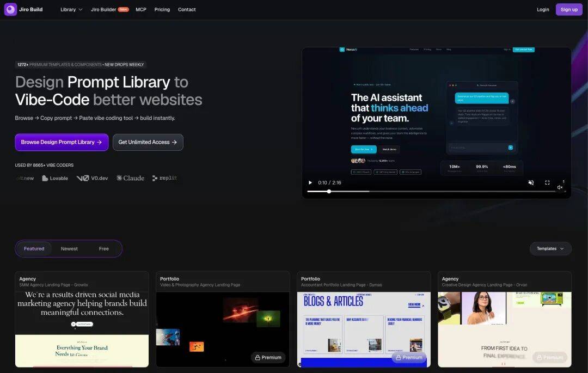Screen dimensions: 588x373
Task: Click the V0.dev logo
Action: (92, 178)
